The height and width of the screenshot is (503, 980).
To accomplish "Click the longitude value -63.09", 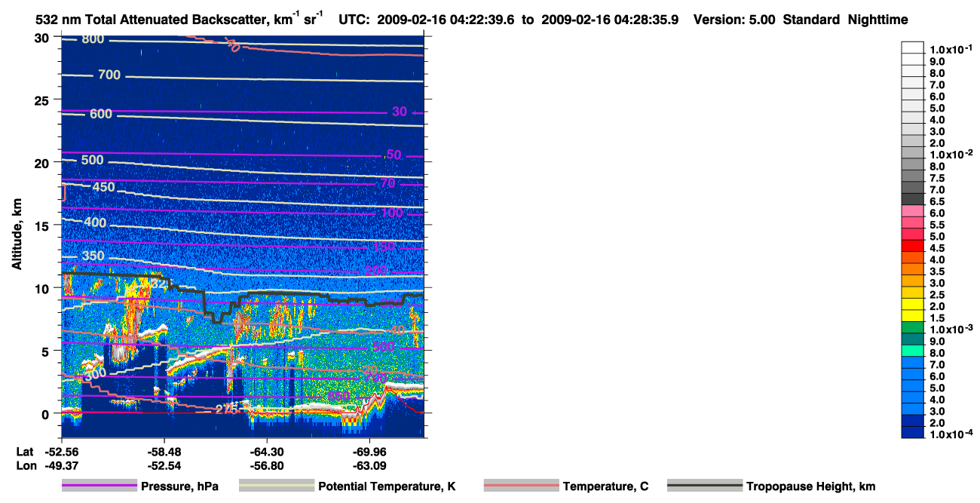I will click(x=370, y=465).
